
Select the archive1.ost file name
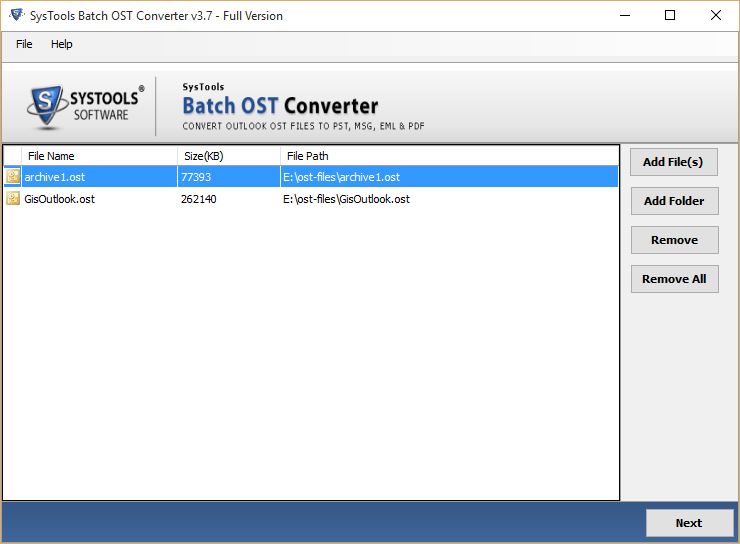pos(55,177)
